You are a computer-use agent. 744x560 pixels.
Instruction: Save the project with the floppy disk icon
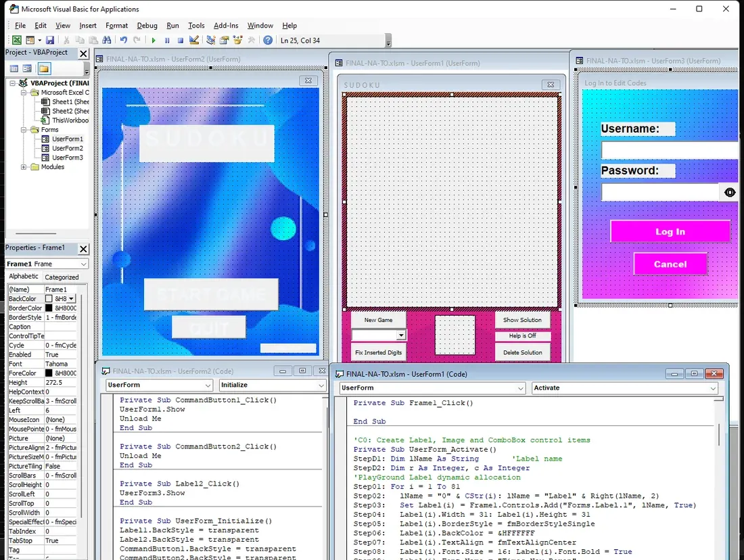[50, 41]
